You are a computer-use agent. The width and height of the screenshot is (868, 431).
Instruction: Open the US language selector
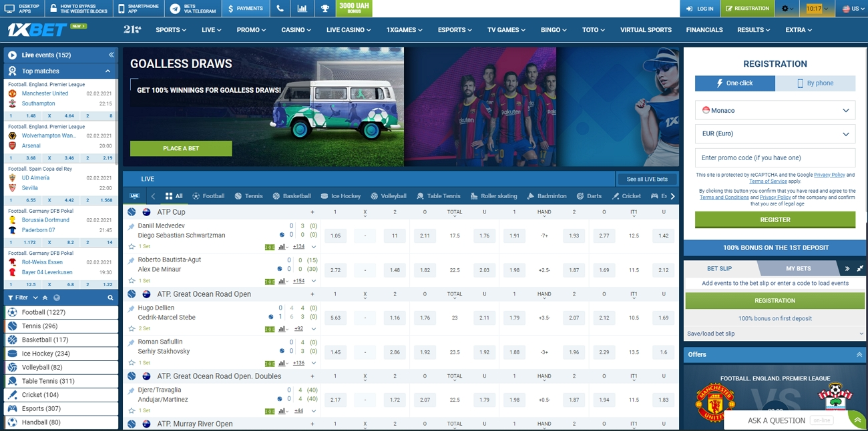click(851, 9)
